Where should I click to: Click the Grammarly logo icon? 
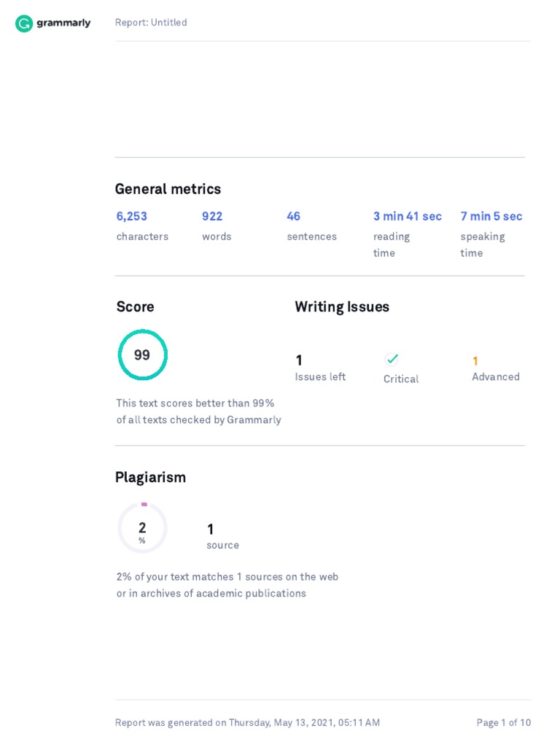tap(24, 23)
